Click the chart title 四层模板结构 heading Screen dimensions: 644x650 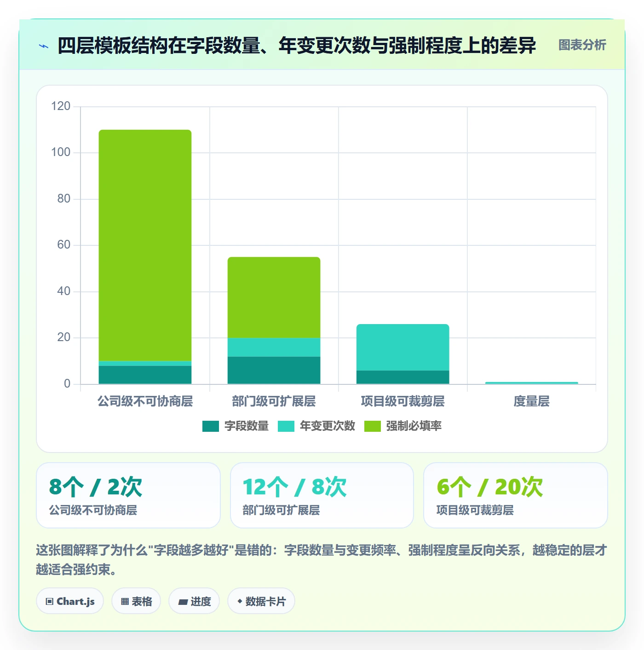[x=297, y=46]
